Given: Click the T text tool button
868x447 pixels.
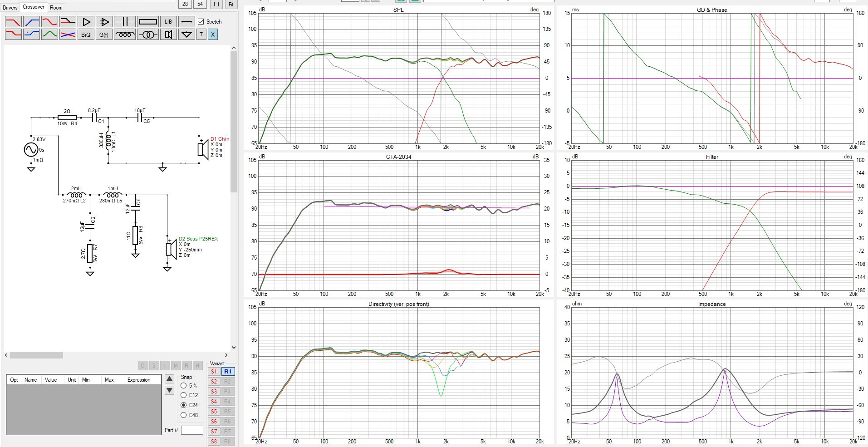Looking at the screenshot, I should click(x=201, y=34).
